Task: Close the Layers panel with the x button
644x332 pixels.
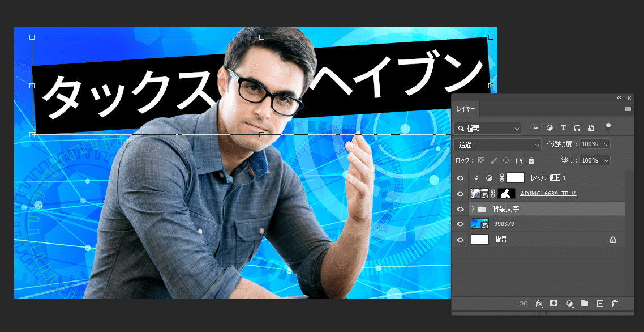Action: (x=629, y=98)
